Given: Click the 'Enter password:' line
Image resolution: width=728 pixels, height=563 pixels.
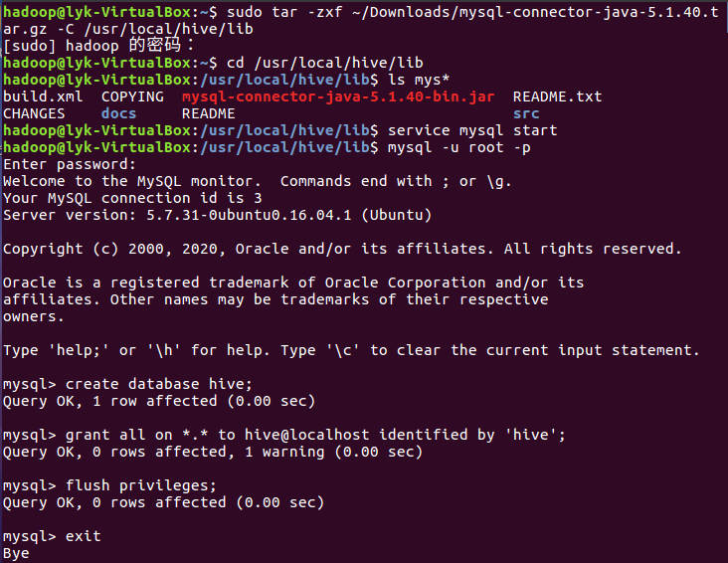Looking at the screenshot, I should (x=70, y=164).
